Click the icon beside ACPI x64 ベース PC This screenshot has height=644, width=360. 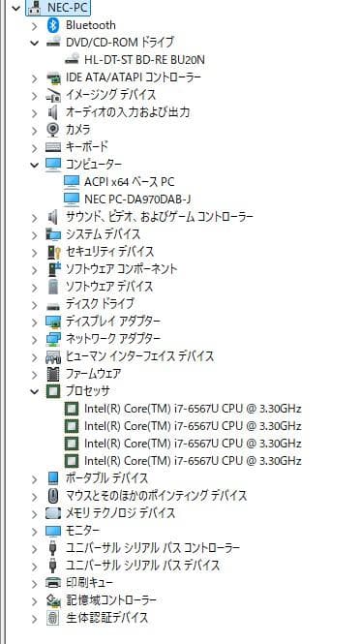(72, 181)
